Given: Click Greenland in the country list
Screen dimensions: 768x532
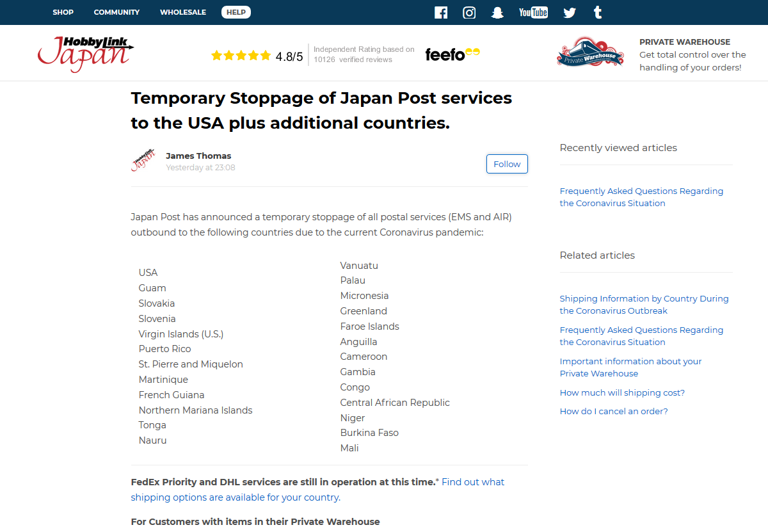Looking at the screenshot, I should [364, 311].
